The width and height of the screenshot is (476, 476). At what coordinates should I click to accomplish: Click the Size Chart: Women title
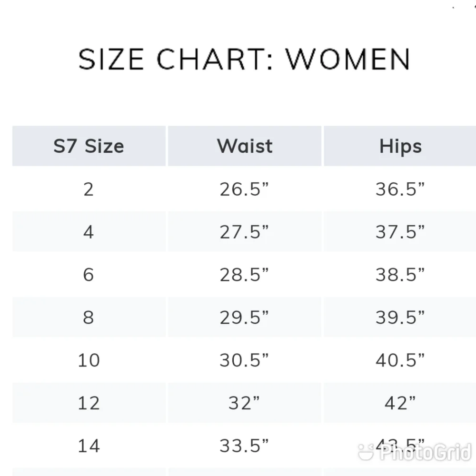(x=245, y=59)
